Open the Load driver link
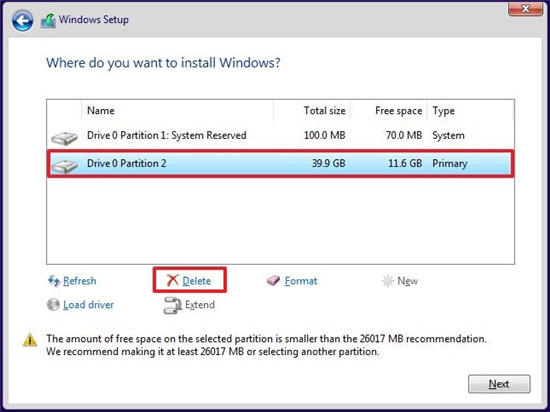The height and width of the screenshot is (412, 550). click(x=88, y=305)
